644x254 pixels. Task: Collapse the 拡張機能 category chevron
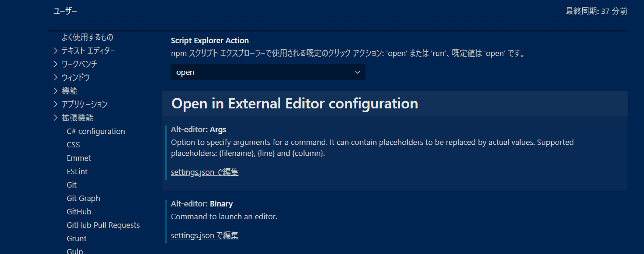(56, 118)
